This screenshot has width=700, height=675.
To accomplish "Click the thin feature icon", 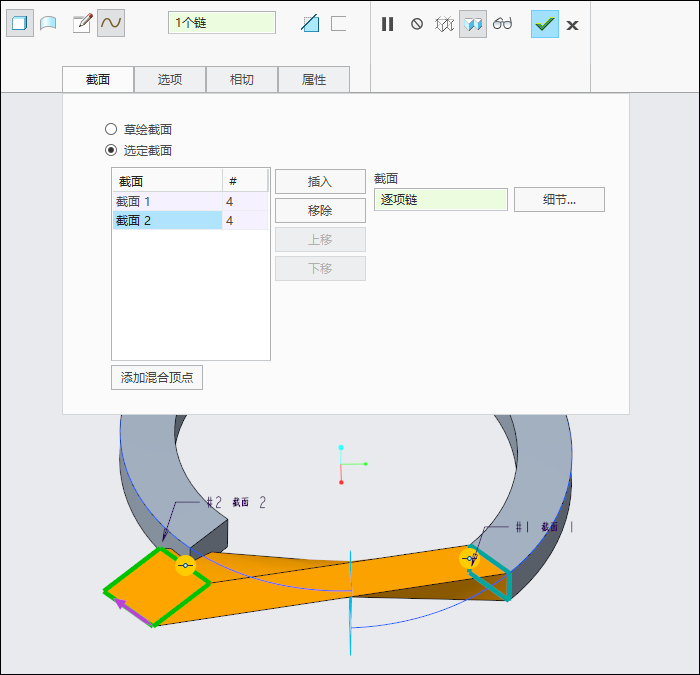I will tap(338, 24).
